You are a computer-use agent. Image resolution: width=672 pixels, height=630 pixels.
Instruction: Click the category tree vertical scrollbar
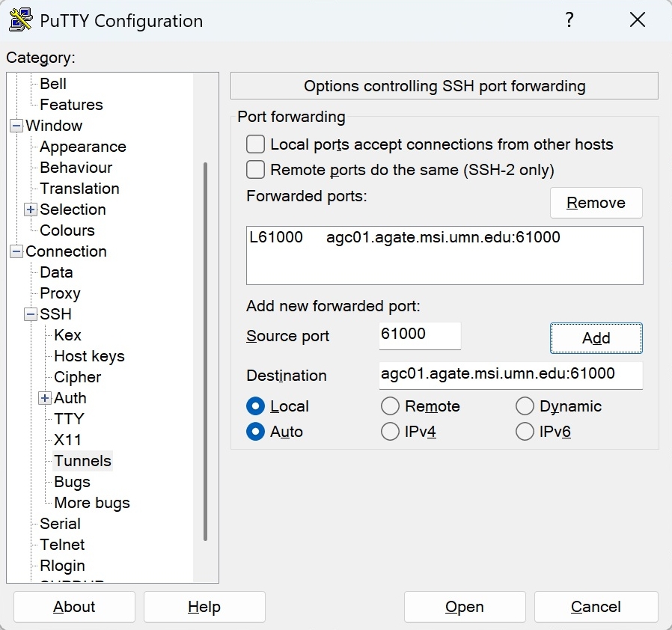205,352
